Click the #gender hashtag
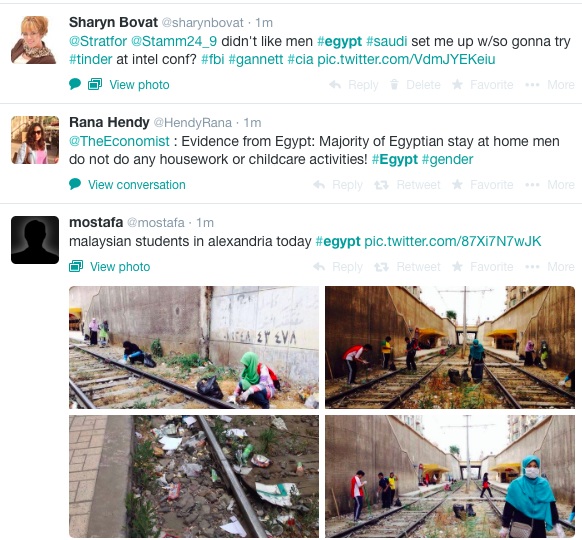This screenshot has width=582, height=540. click(447, 159)
